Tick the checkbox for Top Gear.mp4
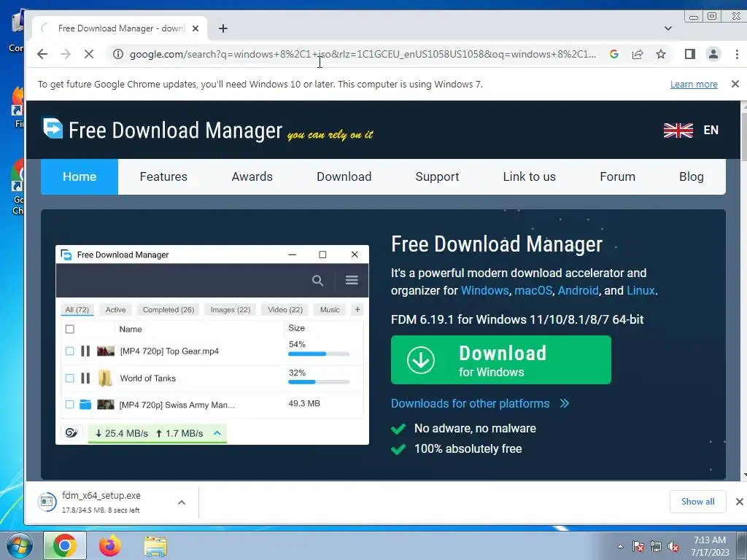 70,351
